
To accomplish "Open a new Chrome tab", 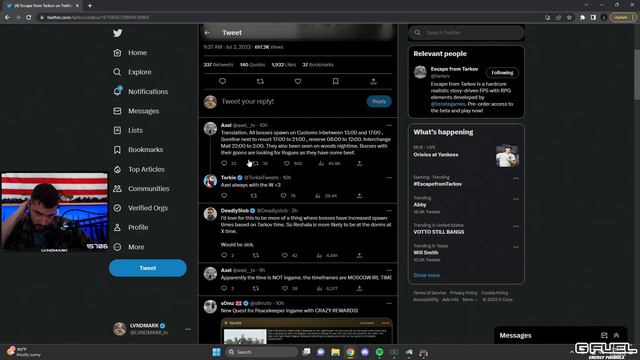I will (90, 6).
